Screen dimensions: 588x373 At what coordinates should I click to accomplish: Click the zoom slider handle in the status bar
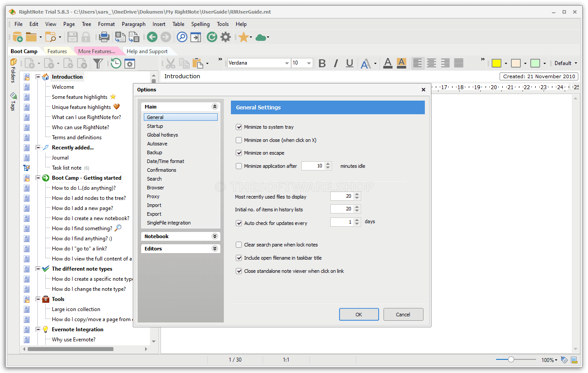(511, 359)
